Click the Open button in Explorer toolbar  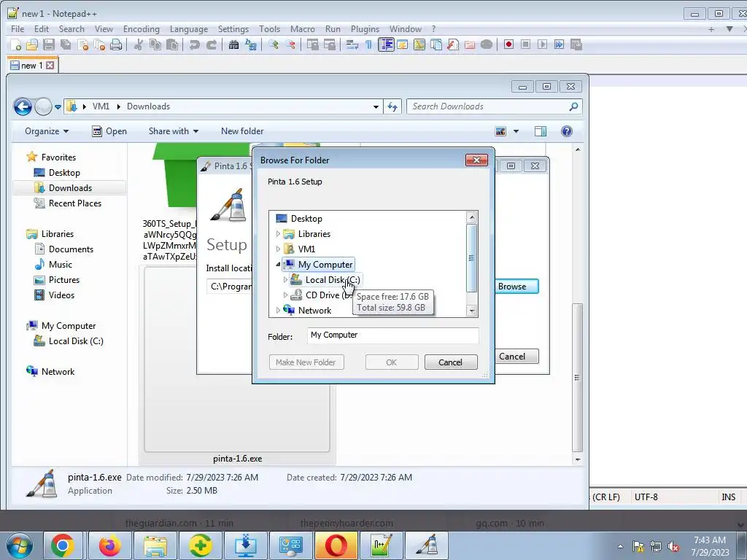tap(109, 131)
